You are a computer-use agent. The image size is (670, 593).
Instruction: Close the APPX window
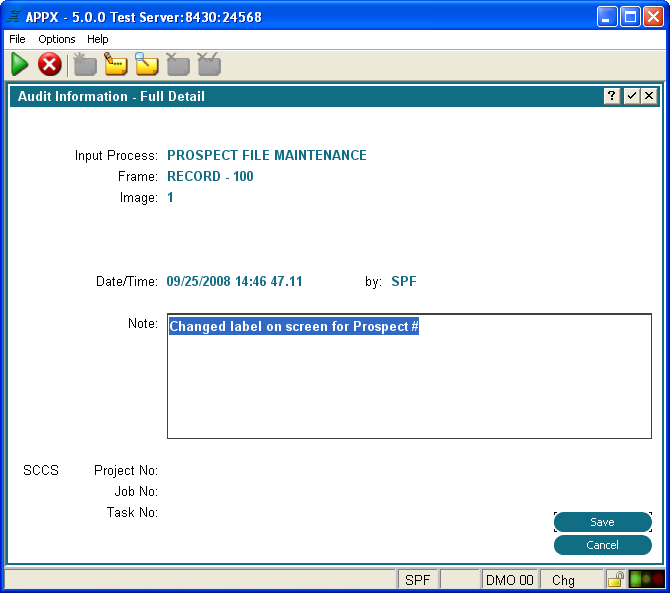[653, 17]
